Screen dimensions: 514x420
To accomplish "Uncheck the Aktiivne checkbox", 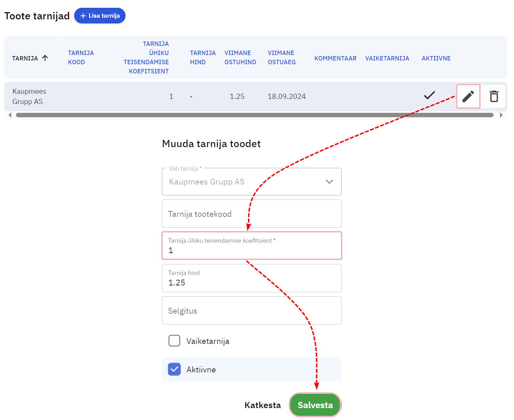I will click(175, 369).
